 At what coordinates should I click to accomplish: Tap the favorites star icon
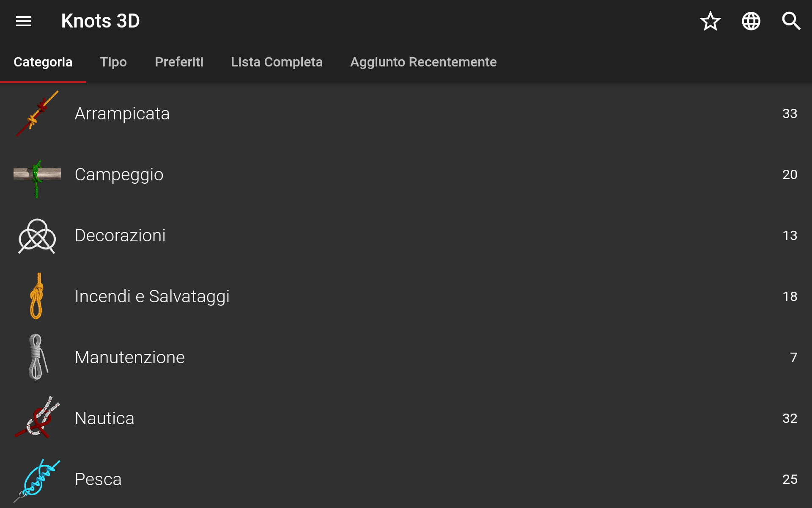point(710,21)
